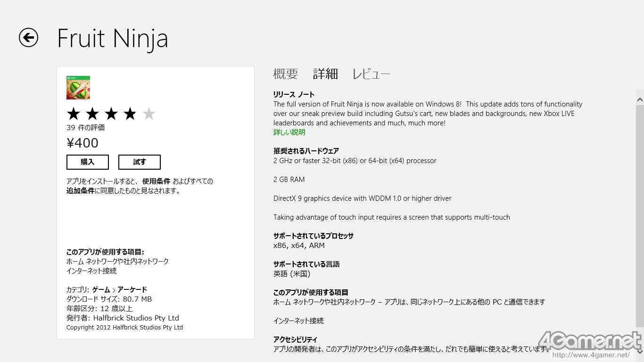Switch to the 概要 tab
The width and height of the screenshot is (644, 362).
(286, 74)
